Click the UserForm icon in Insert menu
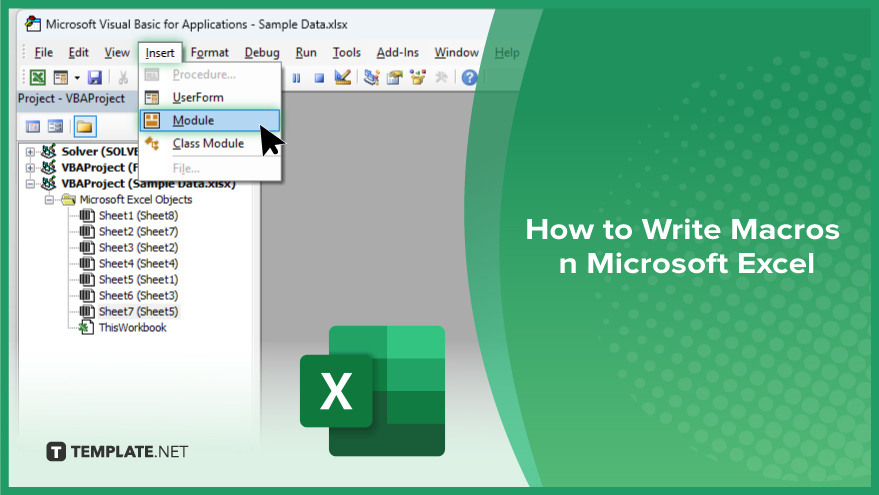 (x=152, y=98)
